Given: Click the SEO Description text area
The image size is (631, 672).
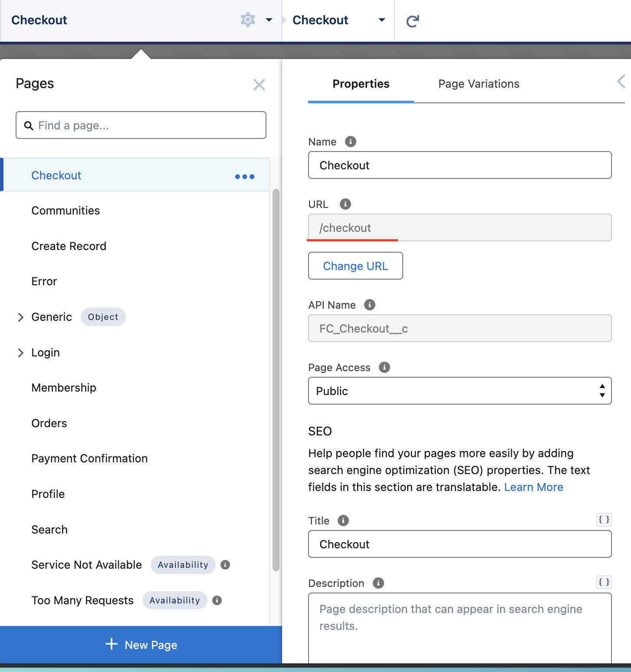Looking at the screenshot, I should tap(460, 628).
